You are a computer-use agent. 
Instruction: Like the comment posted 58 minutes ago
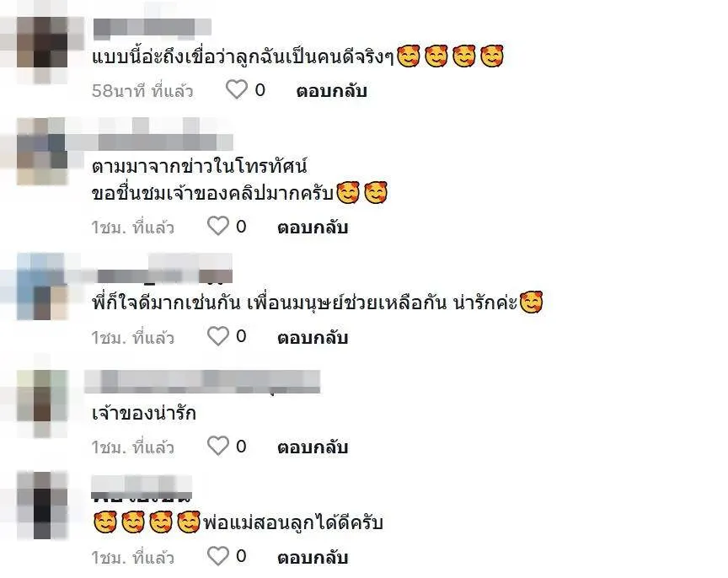point(236,89)
